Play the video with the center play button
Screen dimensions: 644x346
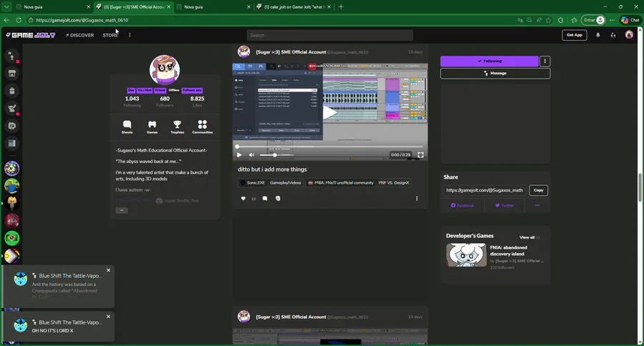click(329, 112)
